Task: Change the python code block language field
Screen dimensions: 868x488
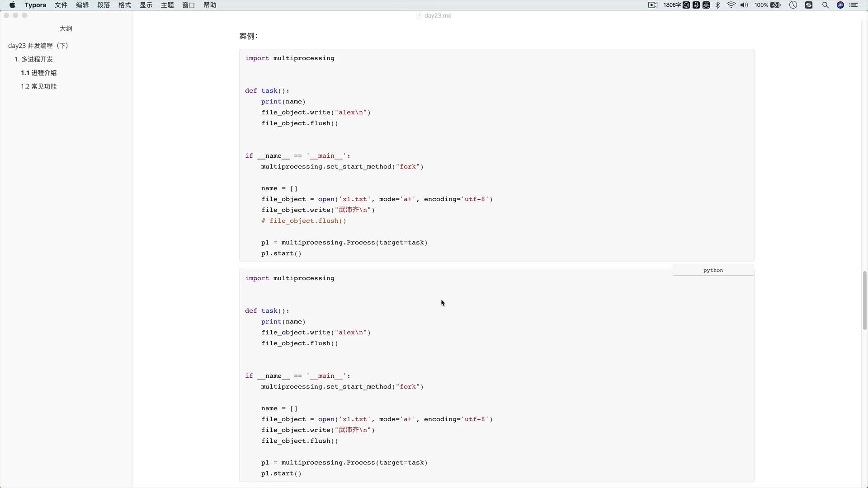Action: [713, 270]
